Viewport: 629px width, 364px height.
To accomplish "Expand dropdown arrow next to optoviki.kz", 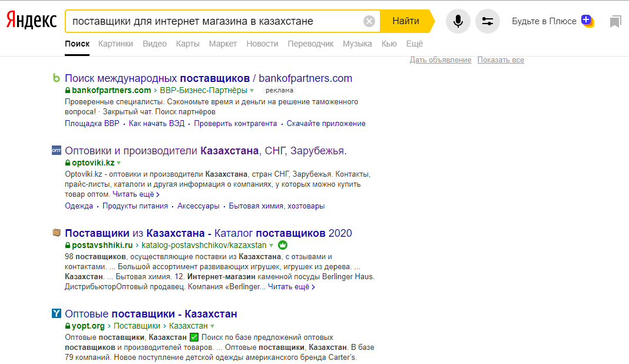I will (x=119, y=163).
